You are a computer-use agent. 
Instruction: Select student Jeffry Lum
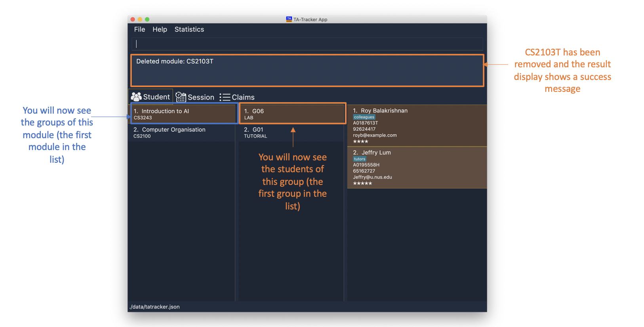tap(417, 167)
